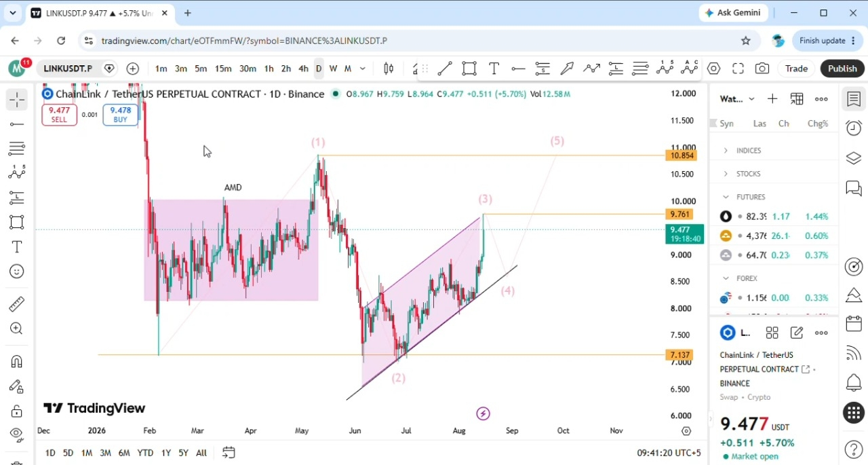Open the Fibonacci/gann tools in left sidebar
868x465 pixels.
(17, 149)
